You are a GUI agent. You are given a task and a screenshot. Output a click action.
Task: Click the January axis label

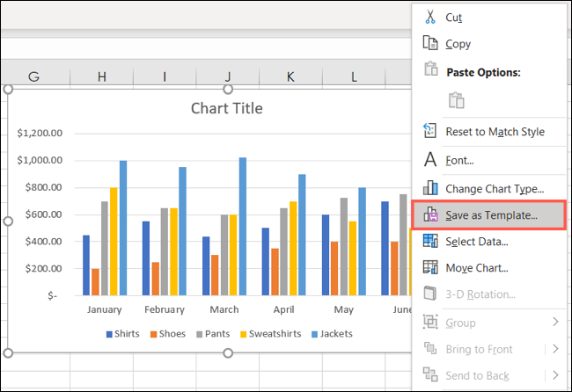105,309
